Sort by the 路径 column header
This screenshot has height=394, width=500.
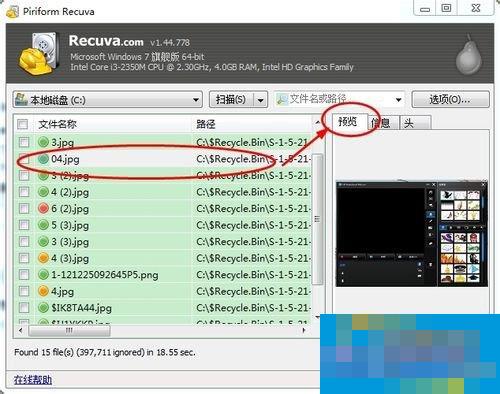coord(206,124)
